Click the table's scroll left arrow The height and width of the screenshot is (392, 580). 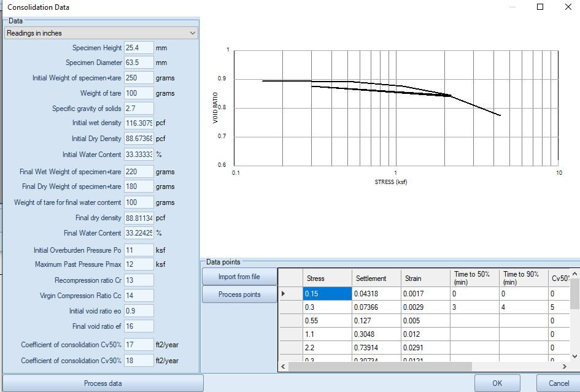coord(283,366)
